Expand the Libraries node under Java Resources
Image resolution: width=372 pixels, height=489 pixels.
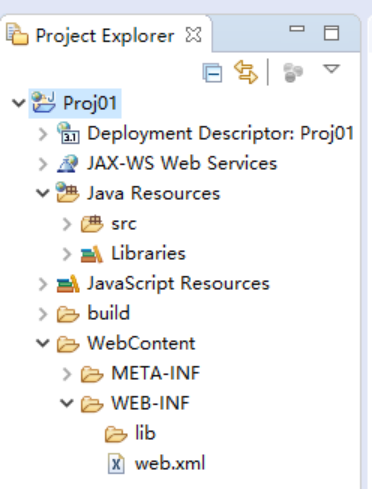click(x=67, y=254)
